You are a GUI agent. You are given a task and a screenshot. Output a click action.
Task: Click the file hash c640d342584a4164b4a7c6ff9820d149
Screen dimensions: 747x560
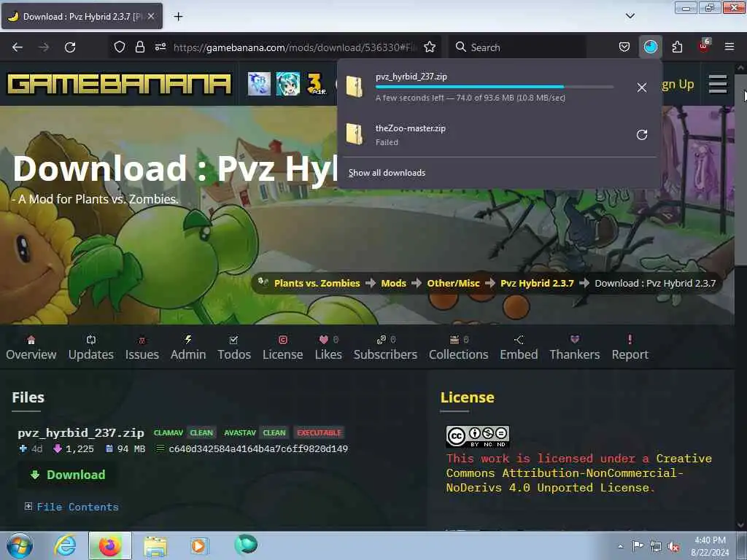258,449
